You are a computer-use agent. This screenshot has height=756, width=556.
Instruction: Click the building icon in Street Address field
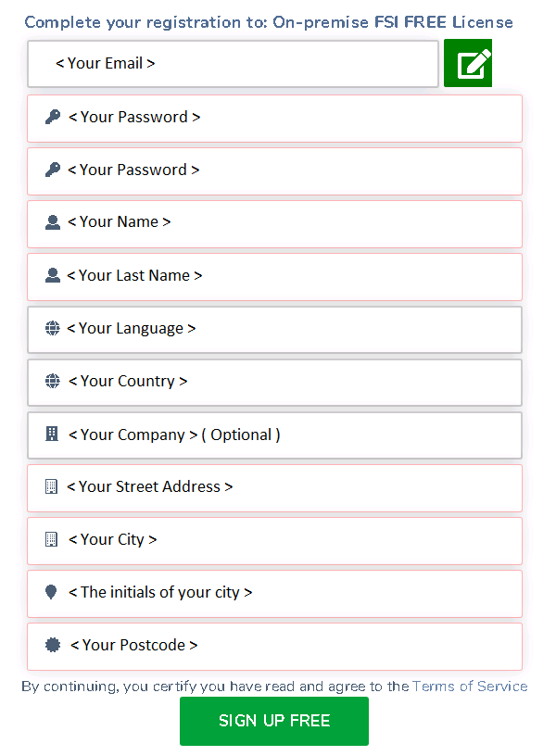click(52, 486)
